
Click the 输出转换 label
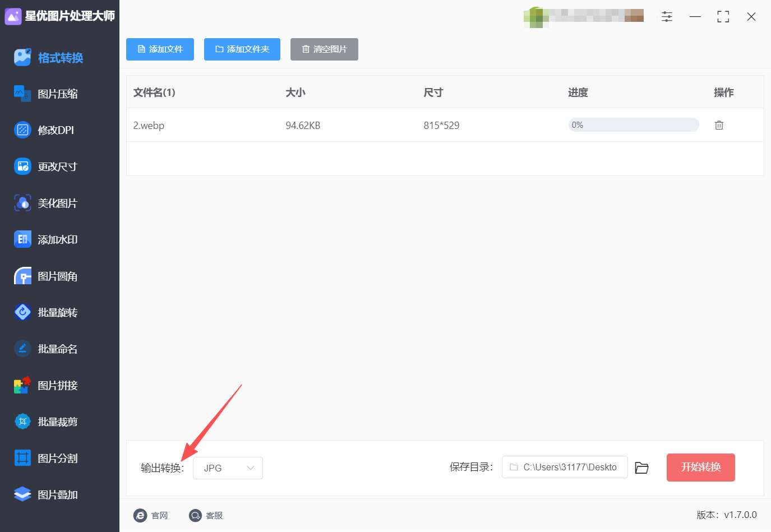point(163,468)
